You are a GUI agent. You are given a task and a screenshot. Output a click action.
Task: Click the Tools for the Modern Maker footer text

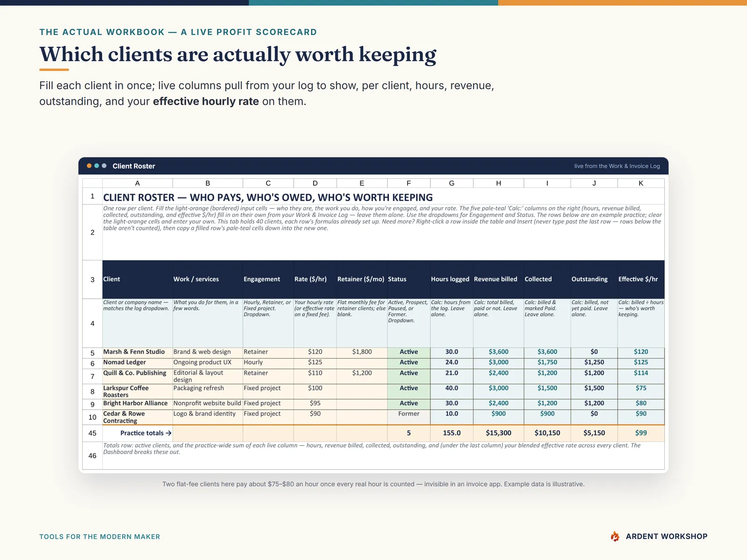(x=99, y=537)
